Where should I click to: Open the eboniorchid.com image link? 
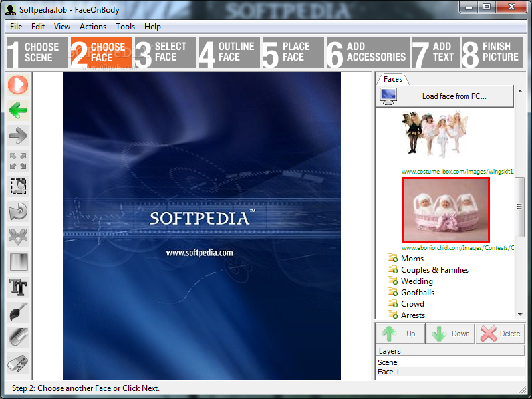458,248
